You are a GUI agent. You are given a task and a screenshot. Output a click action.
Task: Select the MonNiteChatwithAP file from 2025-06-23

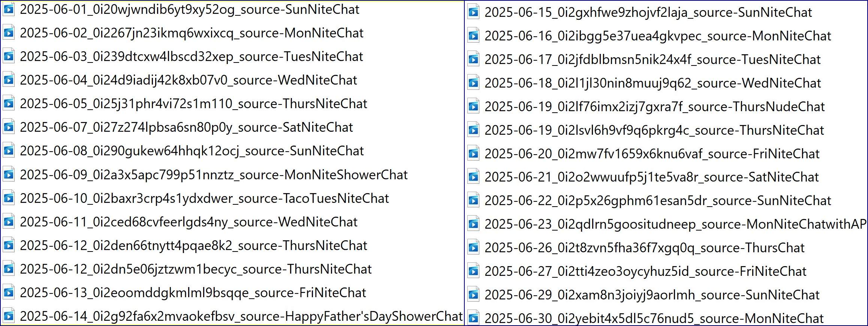pos(675,224)
